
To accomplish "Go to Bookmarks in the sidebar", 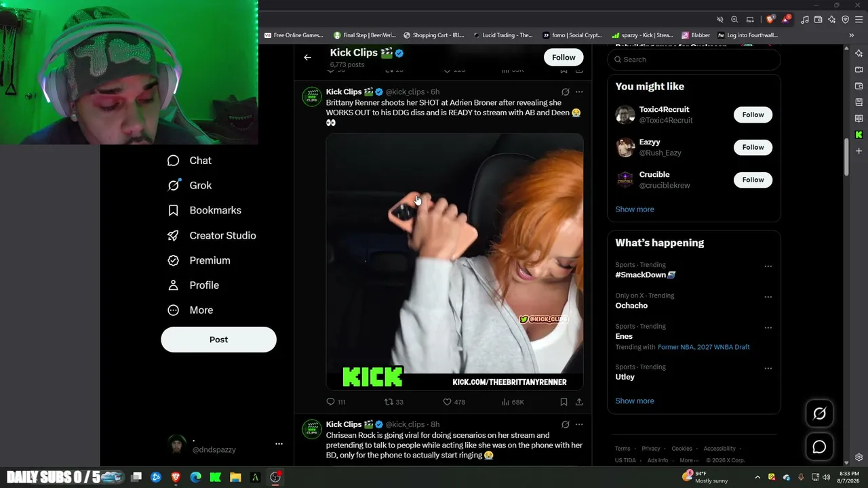I will [x=205, y=210].
